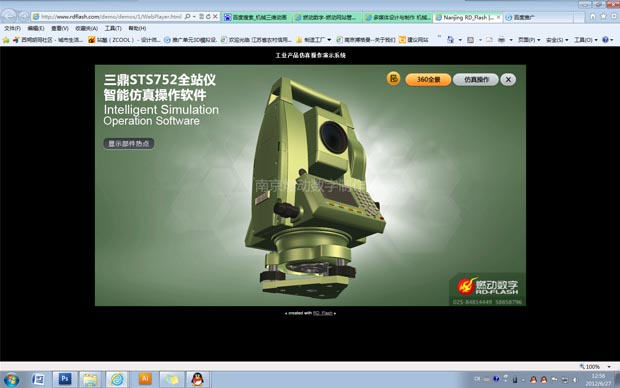The height and width of the screenshot is (388, 620).
Task: Click the blue Help question mark icon
Action: (605, 40)
